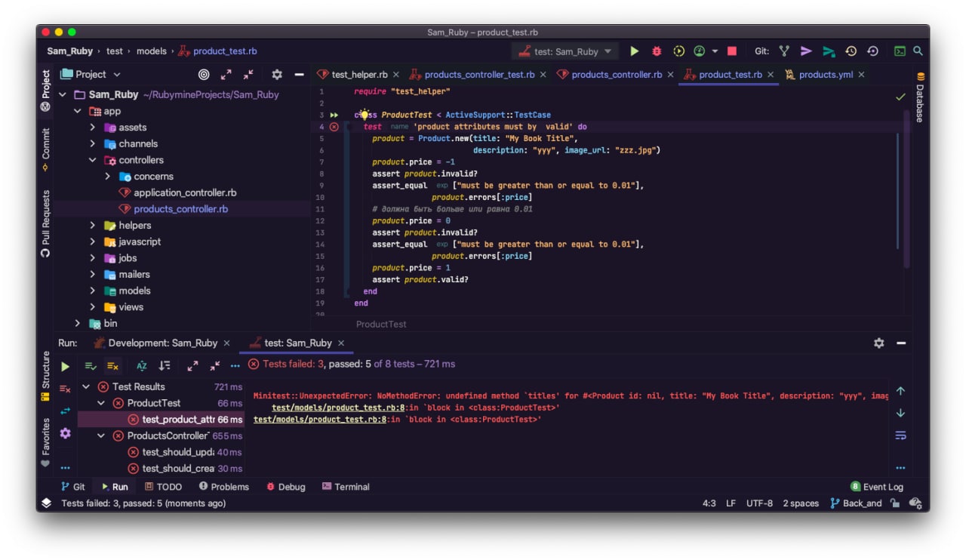Hide the Project panel
This screenshot has height=560, width=966.
pos(299,75)
